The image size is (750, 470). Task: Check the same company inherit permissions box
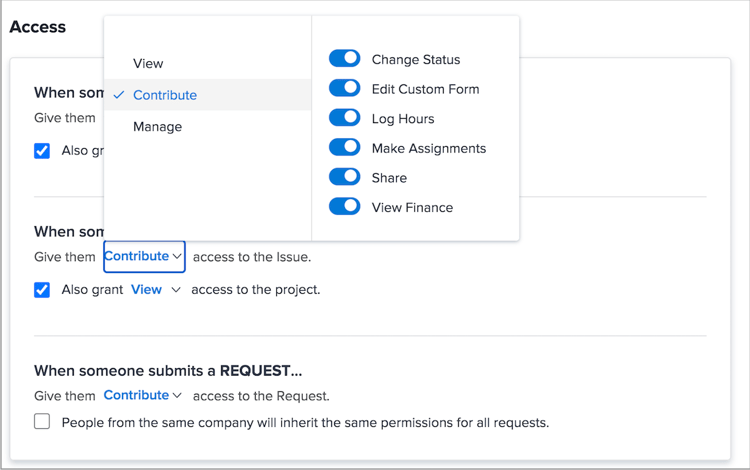42,422
